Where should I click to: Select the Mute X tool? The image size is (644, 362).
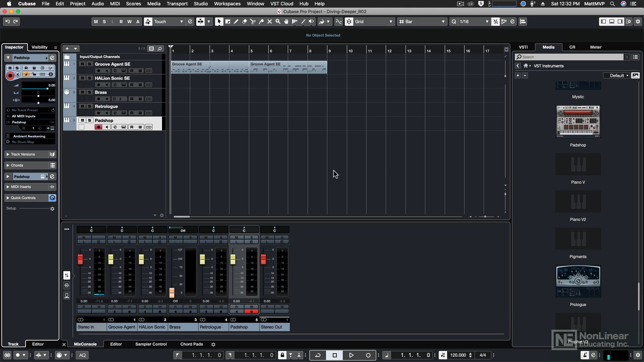point(269,21)
